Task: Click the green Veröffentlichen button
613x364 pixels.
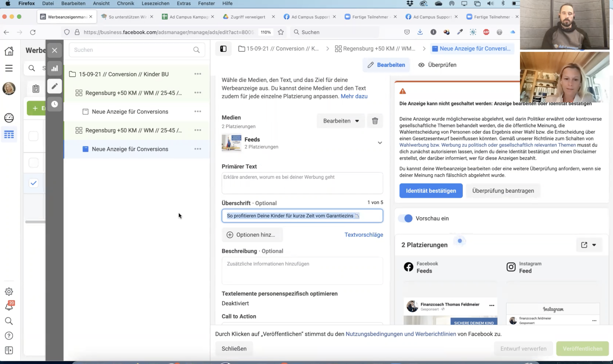Action: point(582,349)
